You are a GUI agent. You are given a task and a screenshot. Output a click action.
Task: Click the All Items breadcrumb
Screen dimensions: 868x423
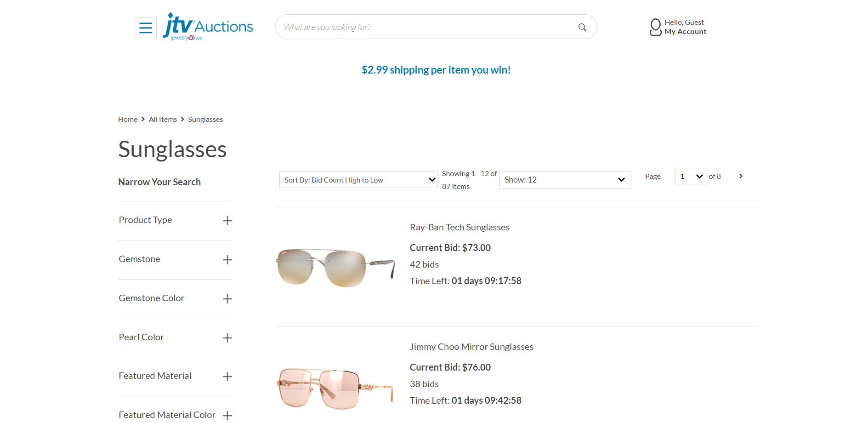[x=163, y=120]
